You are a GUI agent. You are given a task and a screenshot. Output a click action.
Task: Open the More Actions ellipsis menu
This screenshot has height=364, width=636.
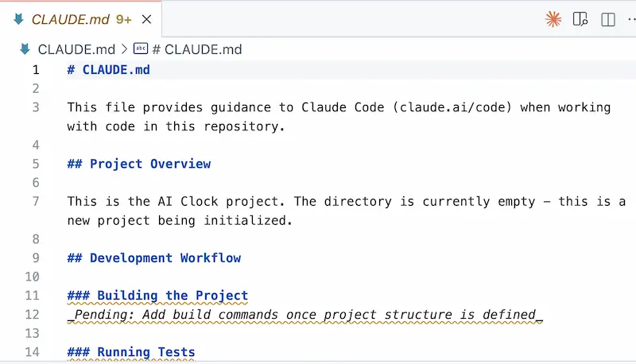[x=632, y=20]
